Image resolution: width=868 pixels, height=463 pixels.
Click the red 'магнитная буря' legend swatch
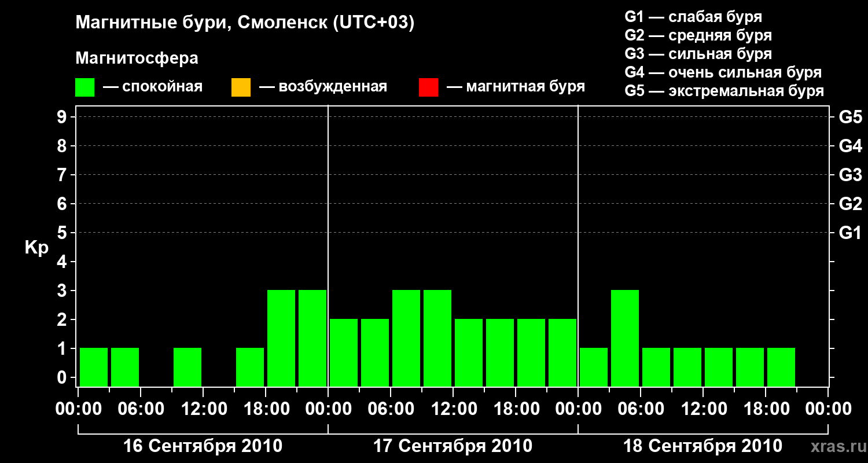(428, 87)
